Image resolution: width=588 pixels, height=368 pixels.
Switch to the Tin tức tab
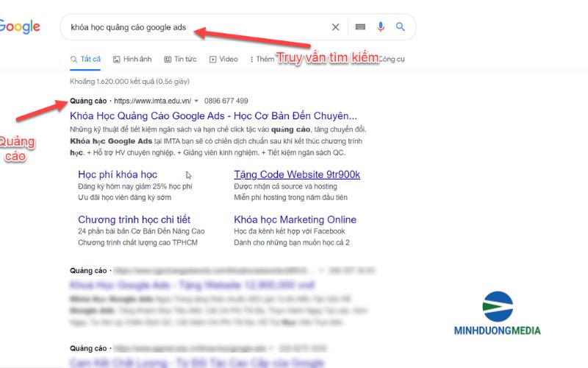pyautogui.click(x=180, y=59)
